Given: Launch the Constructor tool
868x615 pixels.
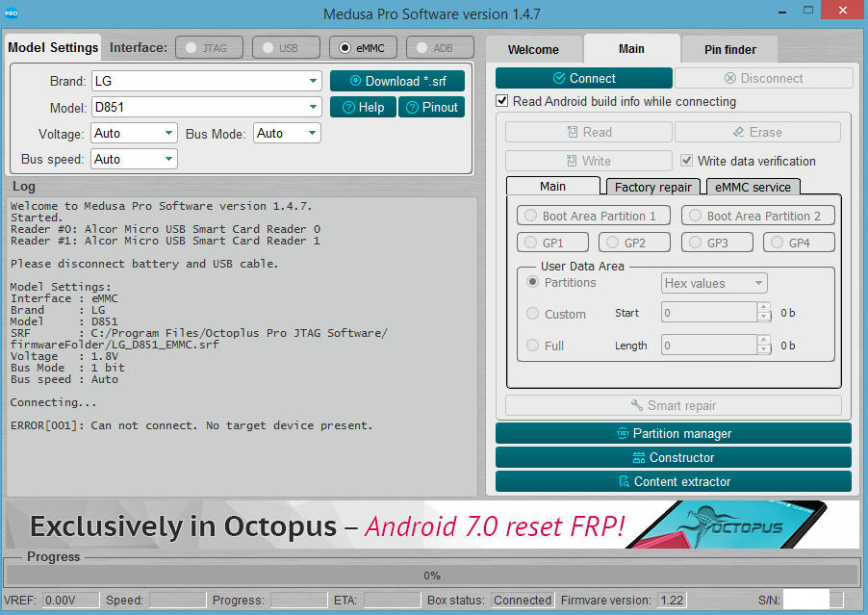Looking at the screenshot, I should click(x=673, y=457).
